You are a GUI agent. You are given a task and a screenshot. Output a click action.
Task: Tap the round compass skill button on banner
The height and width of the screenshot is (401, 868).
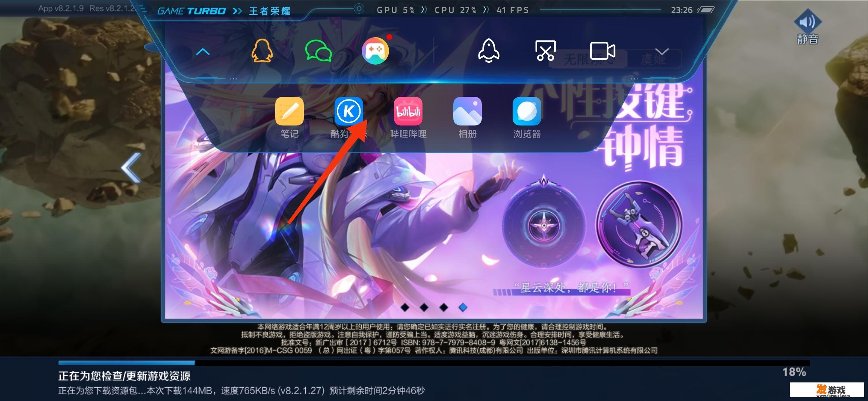544,225
